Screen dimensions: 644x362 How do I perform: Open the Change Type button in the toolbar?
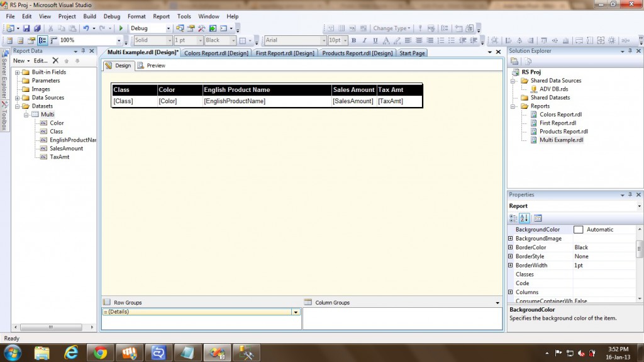point(392,28)
